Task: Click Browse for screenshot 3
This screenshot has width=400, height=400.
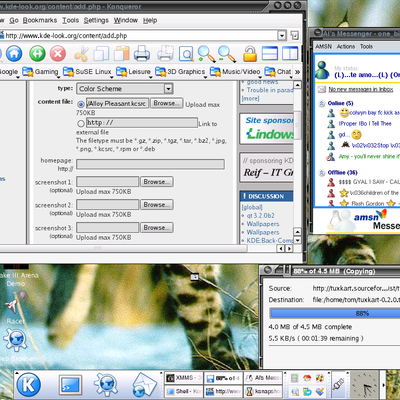Action: (x=156, y=228)
